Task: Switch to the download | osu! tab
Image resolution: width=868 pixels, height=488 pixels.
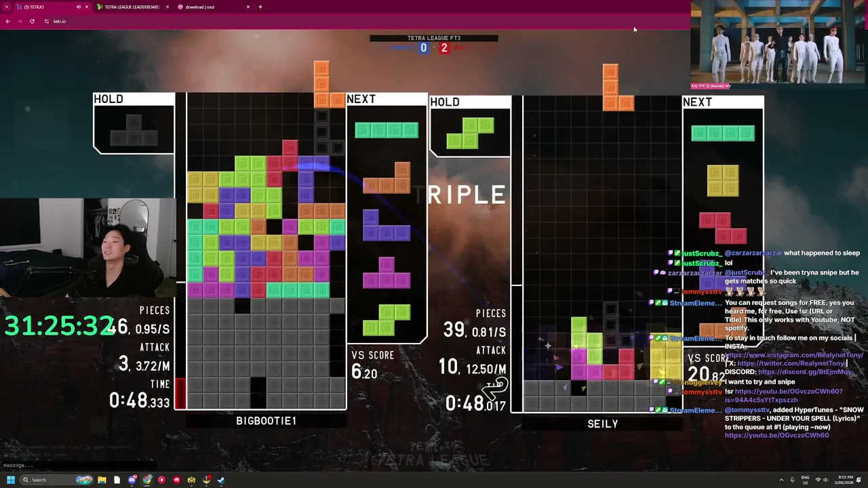Action: (x=214, y=7)
